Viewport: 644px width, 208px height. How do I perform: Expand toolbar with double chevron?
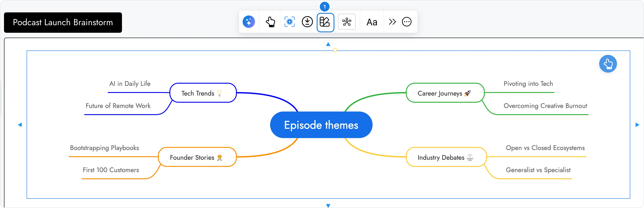point(392,22)
